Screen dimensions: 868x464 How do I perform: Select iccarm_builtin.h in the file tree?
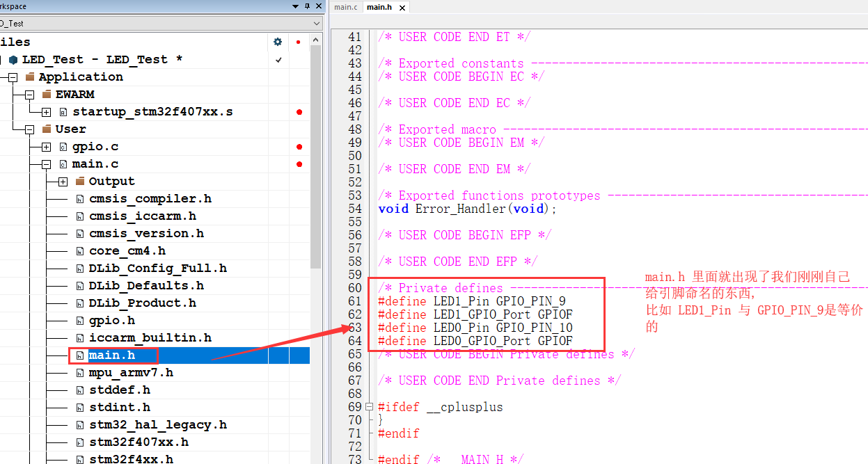pyautogui.click(x=150, y=338)
